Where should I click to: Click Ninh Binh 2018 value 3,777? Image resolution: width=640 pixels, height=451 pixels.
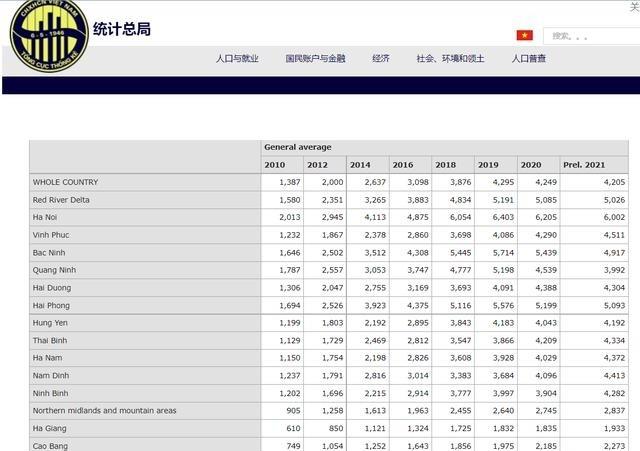(460, 393)
